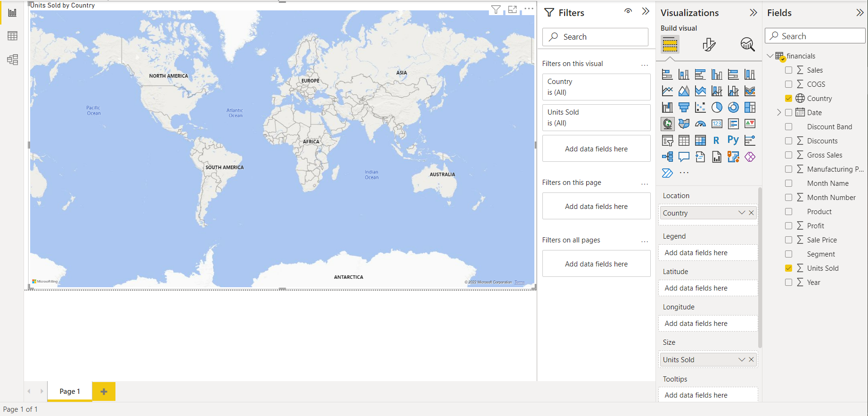Uncheck the Units Sold field checkbox
Viewport: 868px width, 416px height.
(788, 268)
